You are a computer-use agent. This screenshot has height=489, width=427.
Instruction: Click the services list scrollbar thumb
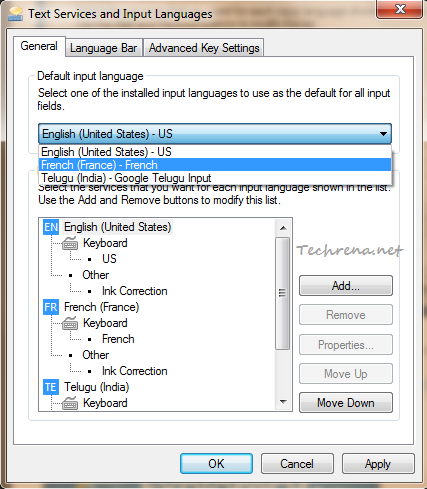point(283,293)
